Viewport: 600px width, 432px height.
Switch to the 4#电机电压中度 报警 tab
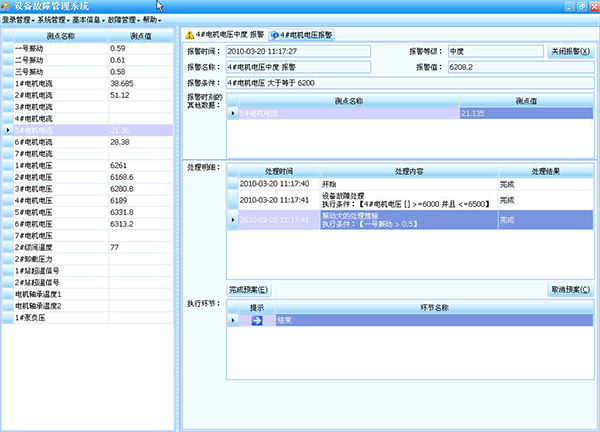pos(225,35)
